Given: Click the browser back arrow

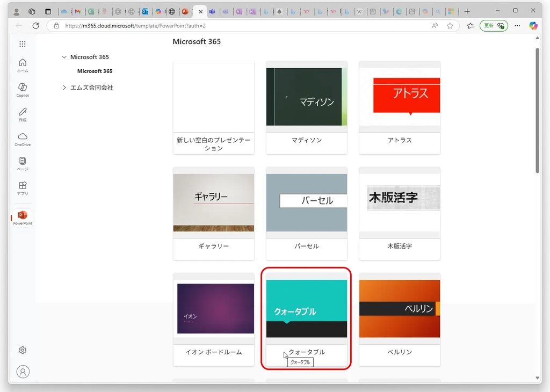Looking at the screenshot, I should [x=19, y=26].
